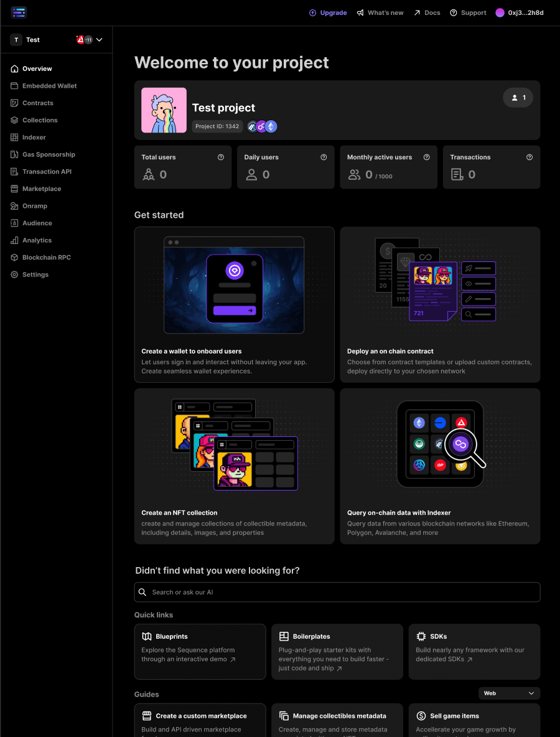
Task: Open the Create a wallet to onboard users card
Action: tap(235, 304)
